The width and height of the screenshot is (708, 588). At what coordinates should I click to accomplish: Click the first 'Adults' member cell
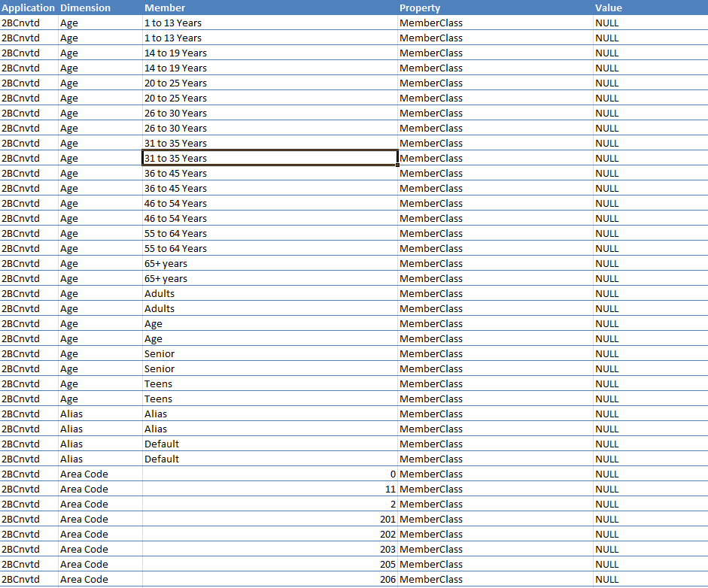pos(270,294)
